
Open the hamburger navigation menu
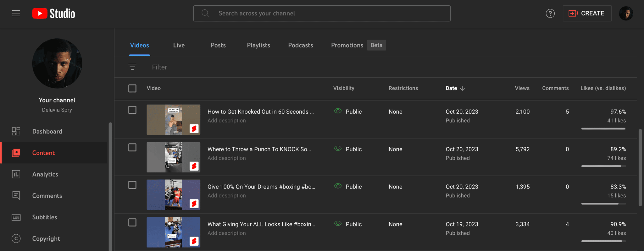pyautogui.click(x=16, y=13)
